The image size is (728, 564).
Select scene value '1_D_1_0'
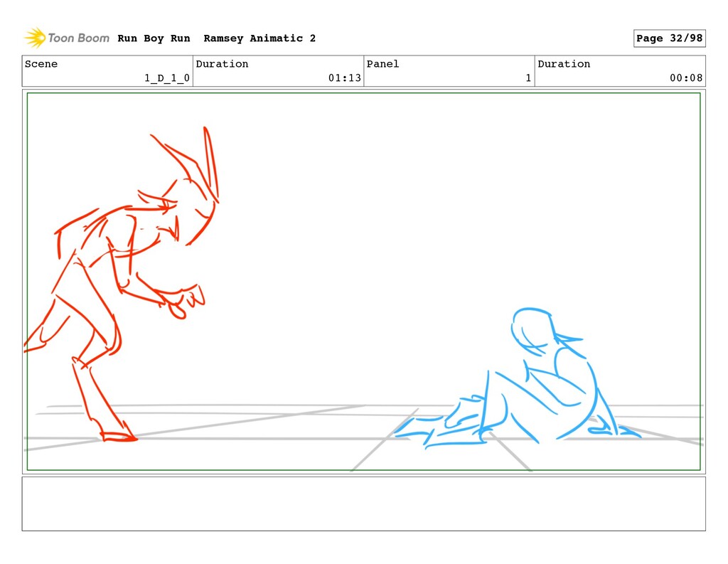click(166, 78)
